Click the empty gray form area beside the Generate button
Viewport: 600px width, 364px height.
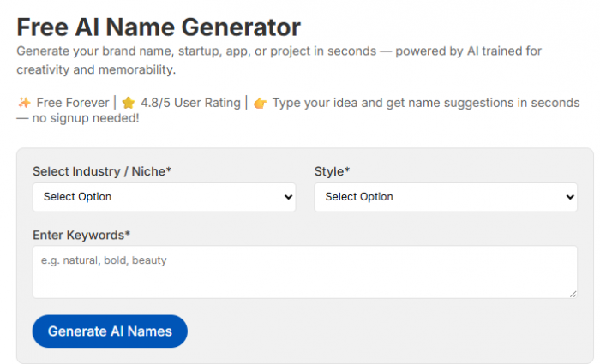coord(386,331)
